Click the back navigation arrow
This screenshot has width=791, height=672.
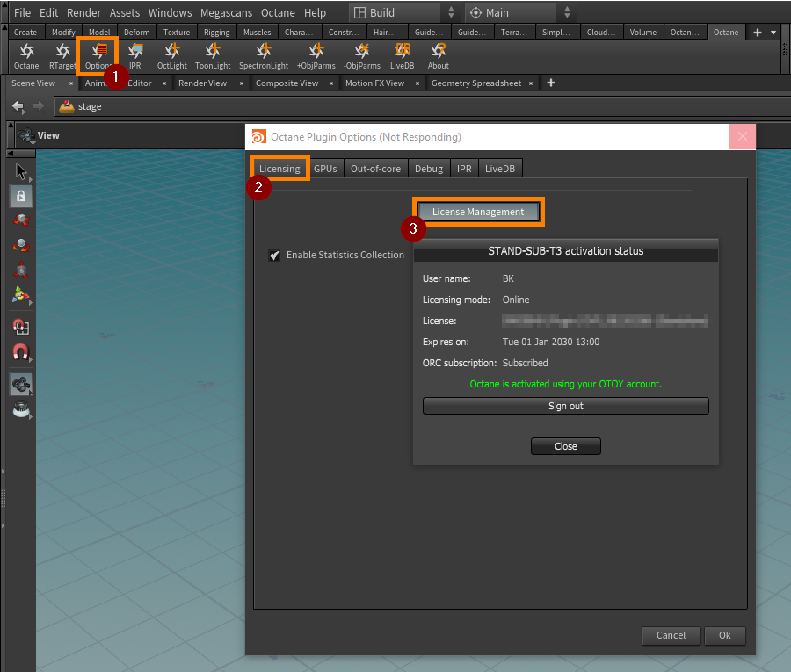(18, 106)
